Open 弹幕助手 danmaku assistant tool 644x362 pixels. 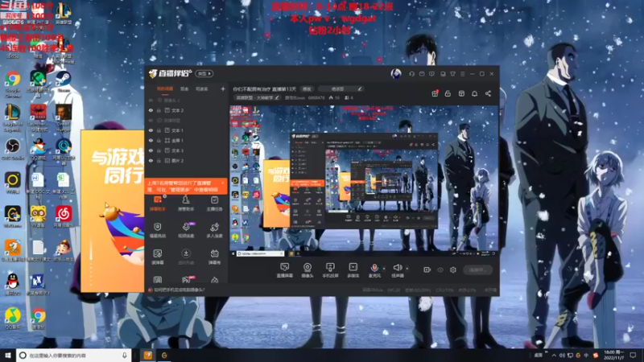point(158,204)
